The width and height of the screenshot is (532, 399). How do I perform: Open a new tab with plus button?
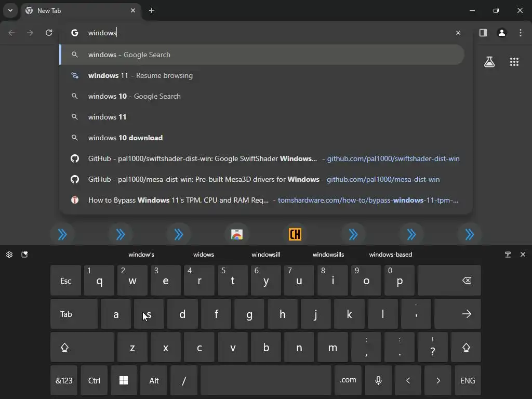point(152,10)
